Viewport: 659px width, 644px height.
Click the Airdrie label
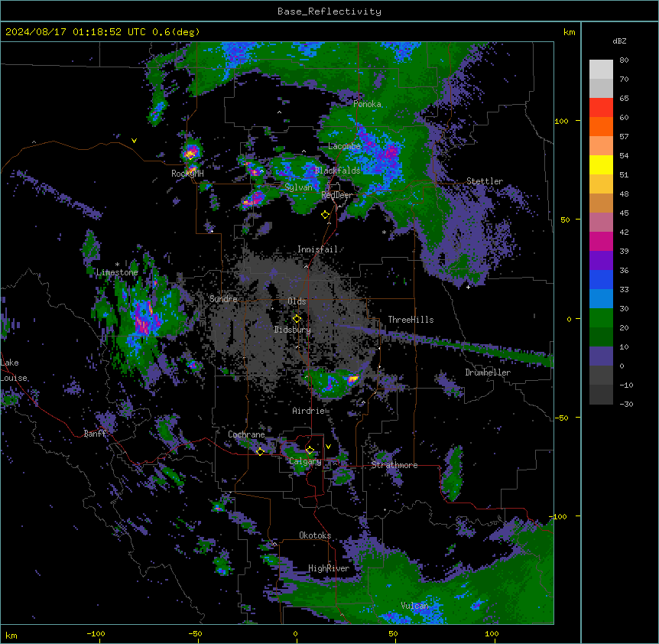308,411
